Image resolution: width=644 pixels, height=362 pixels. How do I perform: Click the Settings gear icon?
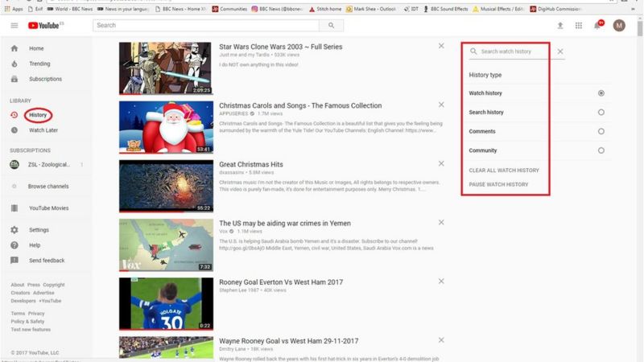[14, 230]
